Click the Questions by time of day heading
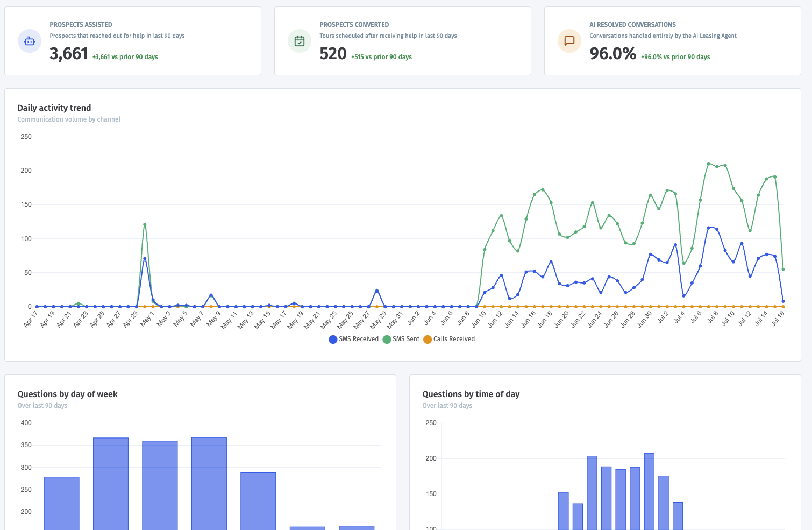 (471, 394)
